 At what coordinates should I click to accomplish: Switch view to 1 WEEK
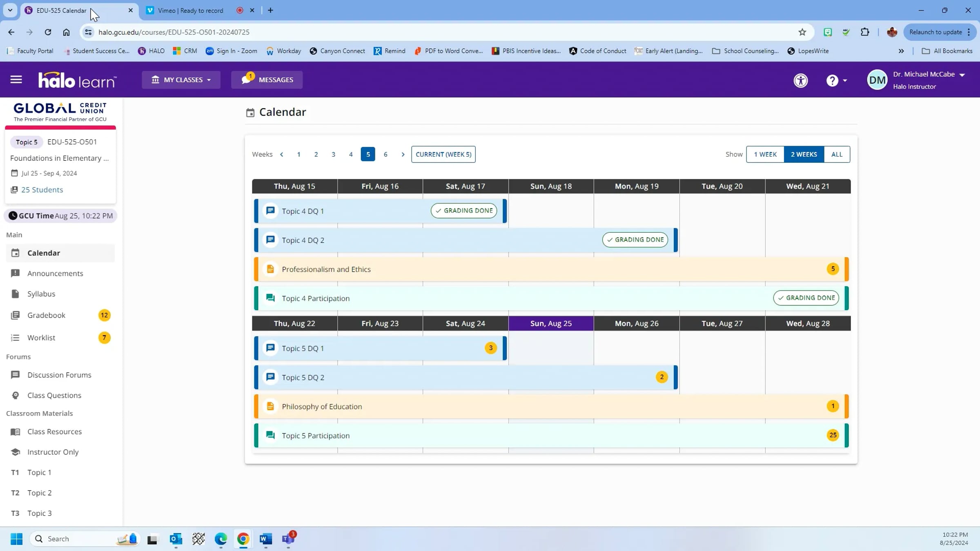(765, 154)
